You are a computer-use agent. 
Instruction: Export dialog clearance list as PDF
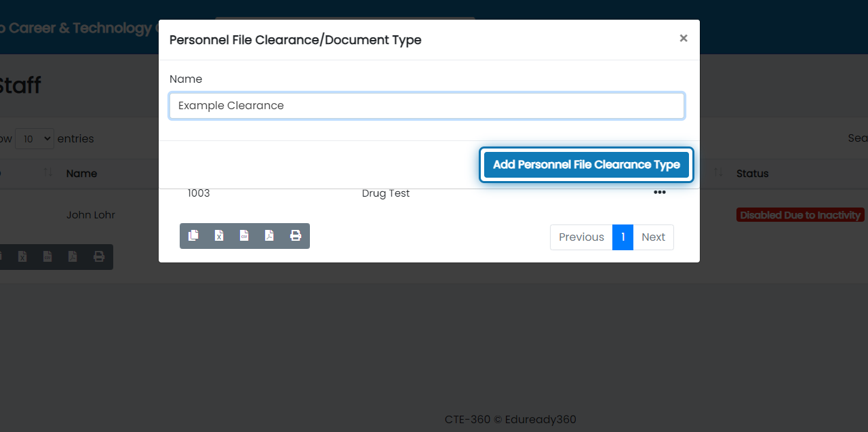pyautogui.click(x=269, y=236)
